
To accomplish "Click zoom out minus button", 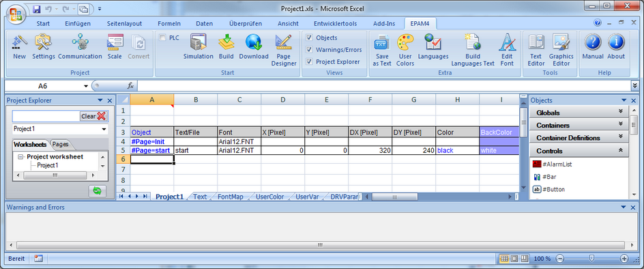I will tap(560, 259).
